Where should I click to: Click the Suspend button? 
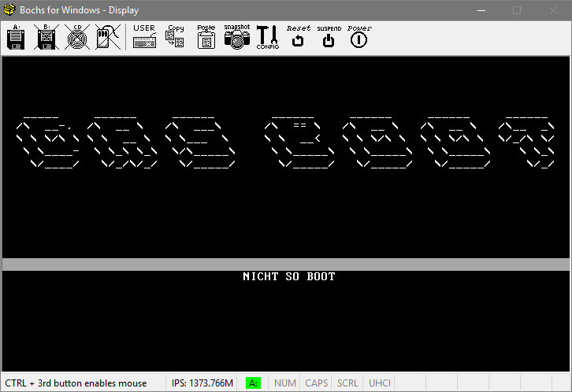[x=329, y=37]
